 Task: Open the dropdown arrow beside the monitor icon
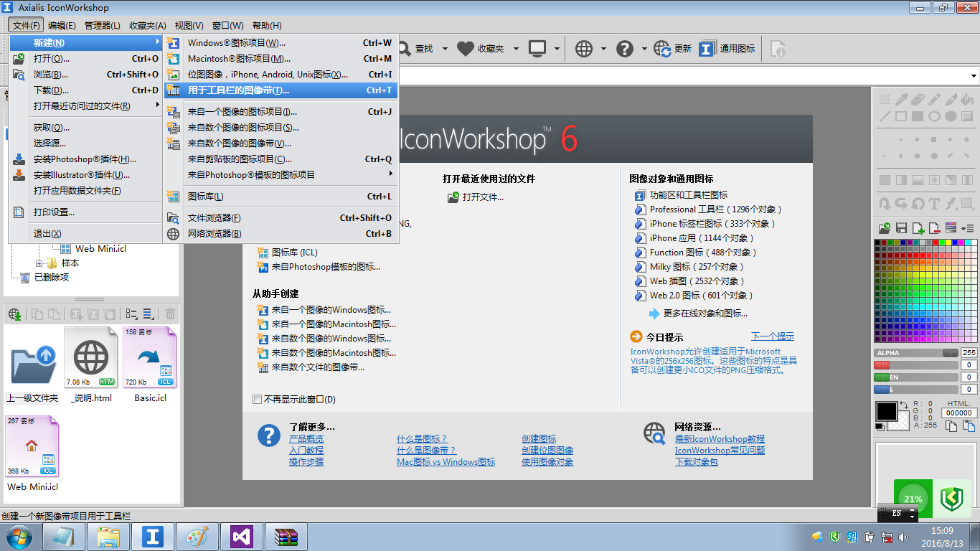point(557,48)
